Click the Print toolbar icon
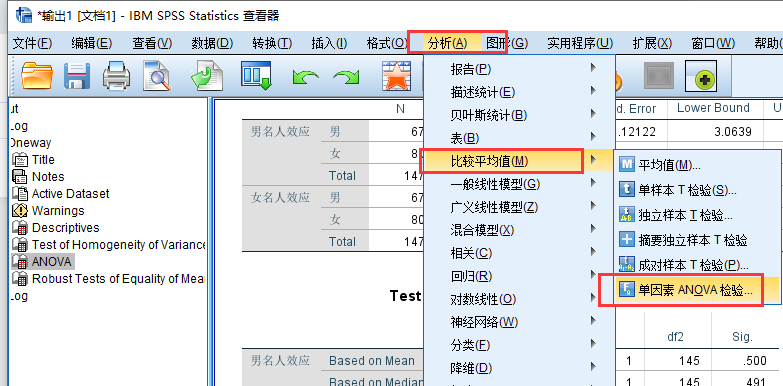This screenshot has height=386, width=783. point(116,76)
